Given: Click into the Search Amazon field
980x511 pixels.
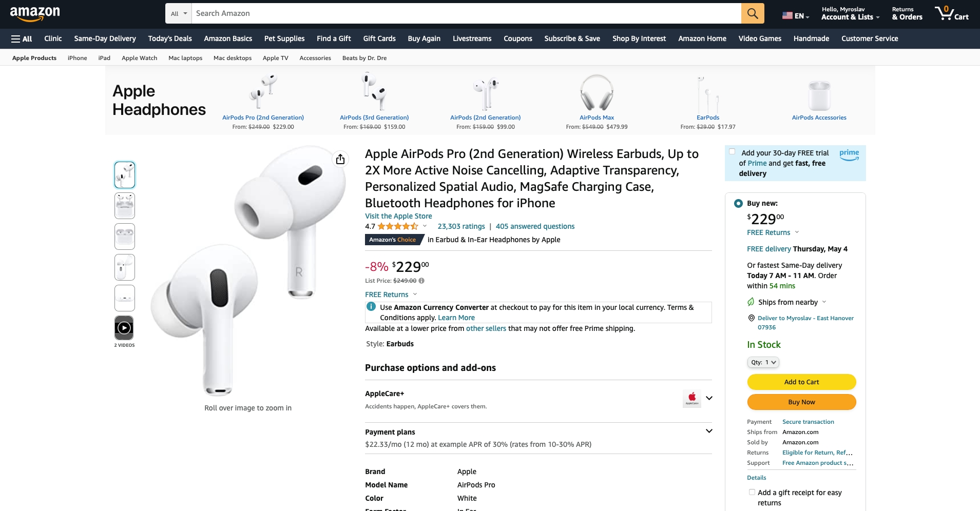Looking at the screenshot, I should coord(466,13).
